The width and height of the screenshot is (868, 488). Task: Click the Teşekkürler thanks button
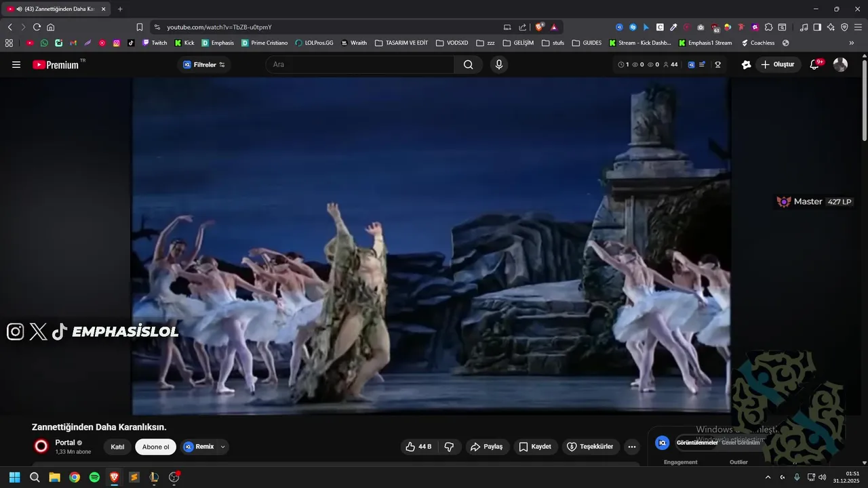coord(590,447)
